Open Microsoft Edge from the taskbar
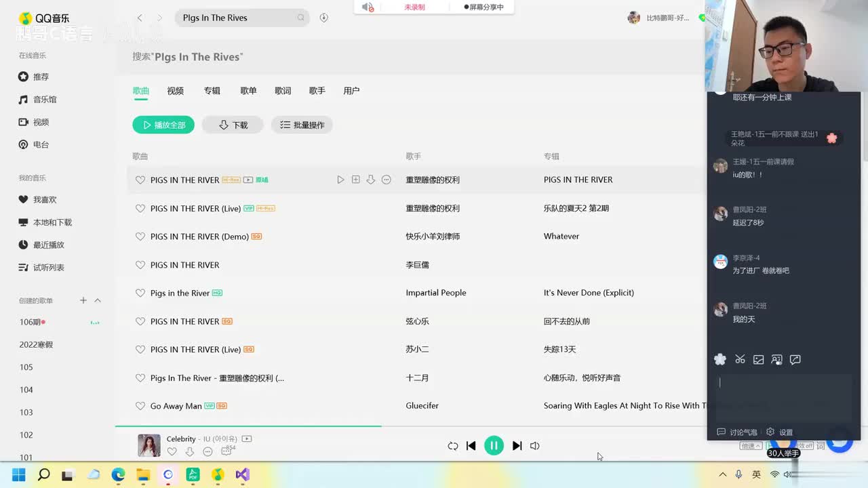The width and height of the screenshot is (868, 488). tap(118, 474)
